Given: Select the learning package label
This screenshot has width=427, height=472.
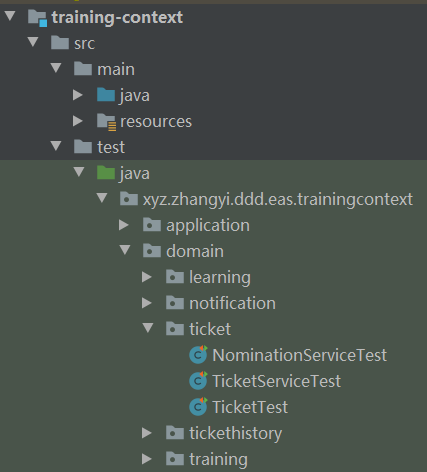Looking at the screenshot, I should coord(220,278).
